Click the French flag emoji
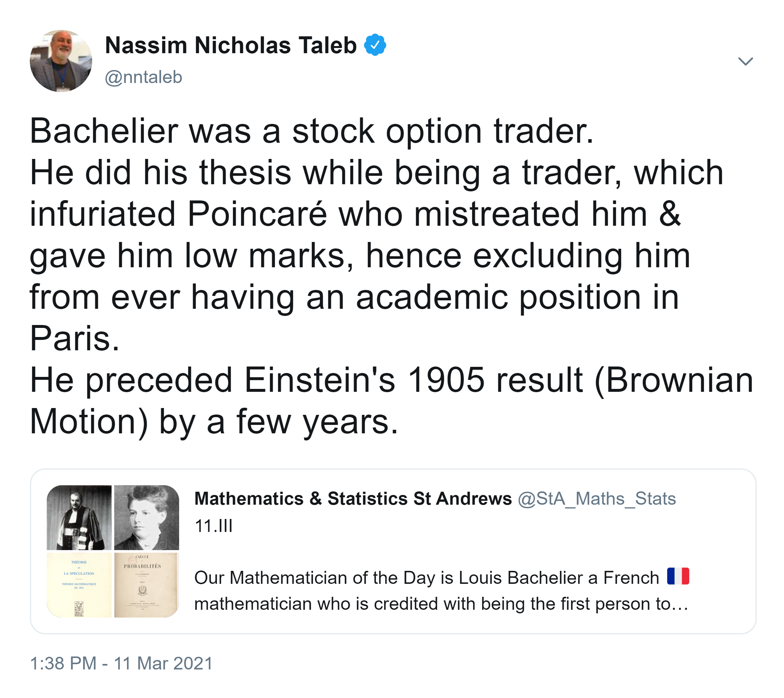Image resolution: width=784 pixels, height=698 pixels. (678, 576)
